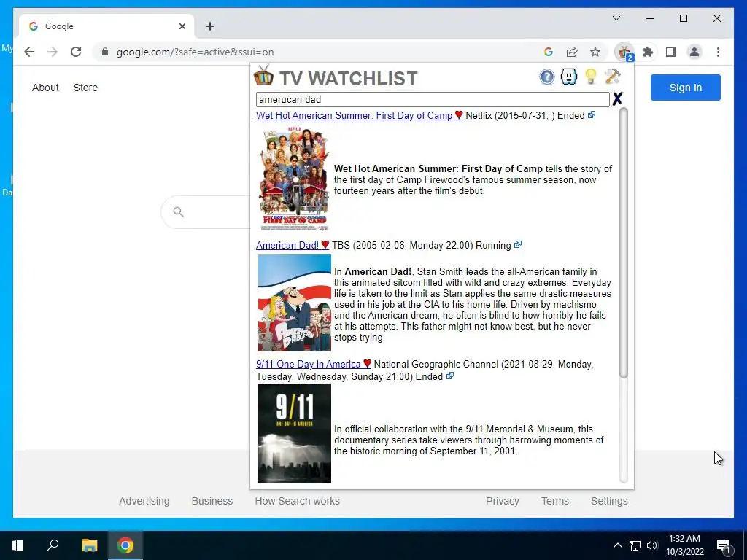Open Chrome profile avatar icon
The height and width of the screenshot is (560, 747).
694,52
